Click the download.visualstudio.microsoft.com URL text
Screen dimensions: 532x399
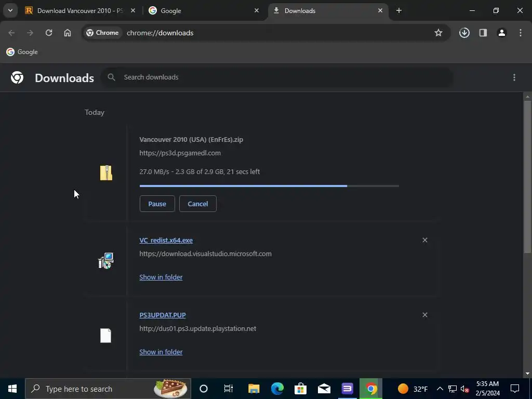tap(205, 254)
